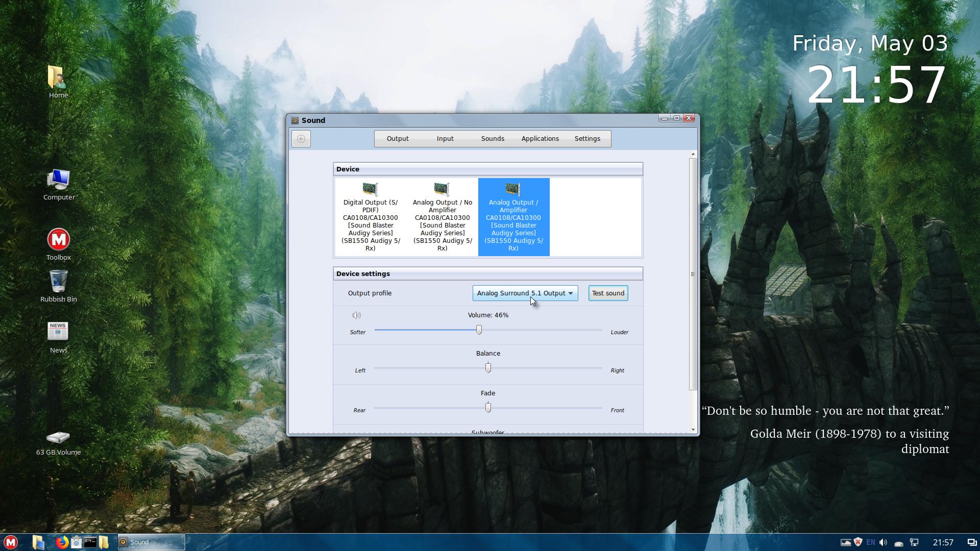Click the Balance slider handle
The image size is (980, 551).
pyautogui.click(x=488, y=368)
